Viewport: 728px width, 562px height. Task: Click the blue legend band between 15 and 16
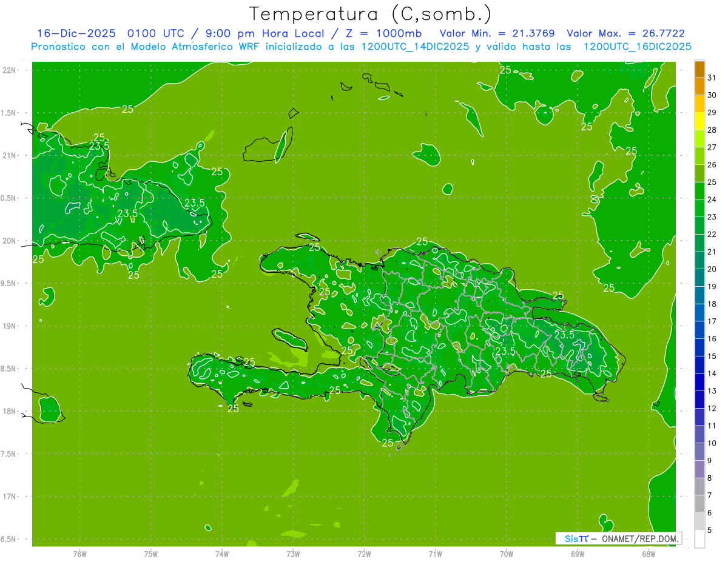tap(699, 348)
